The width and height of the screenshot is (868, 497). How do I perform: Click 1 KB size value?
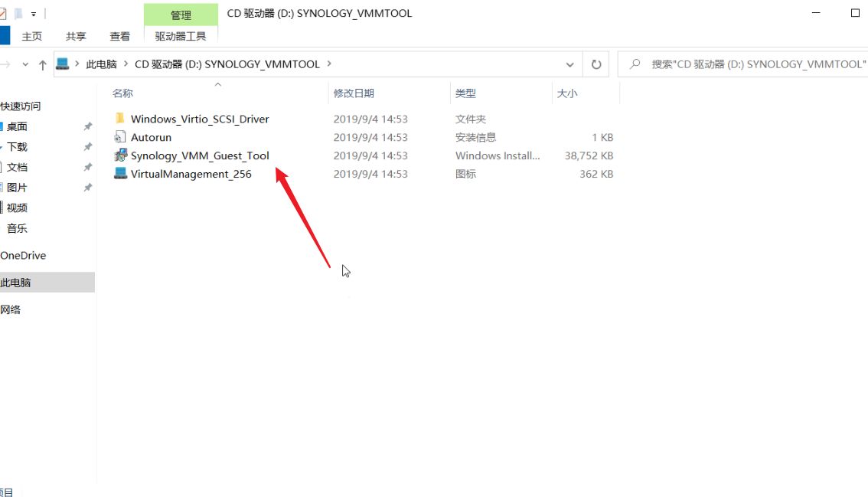coord(602,137)
